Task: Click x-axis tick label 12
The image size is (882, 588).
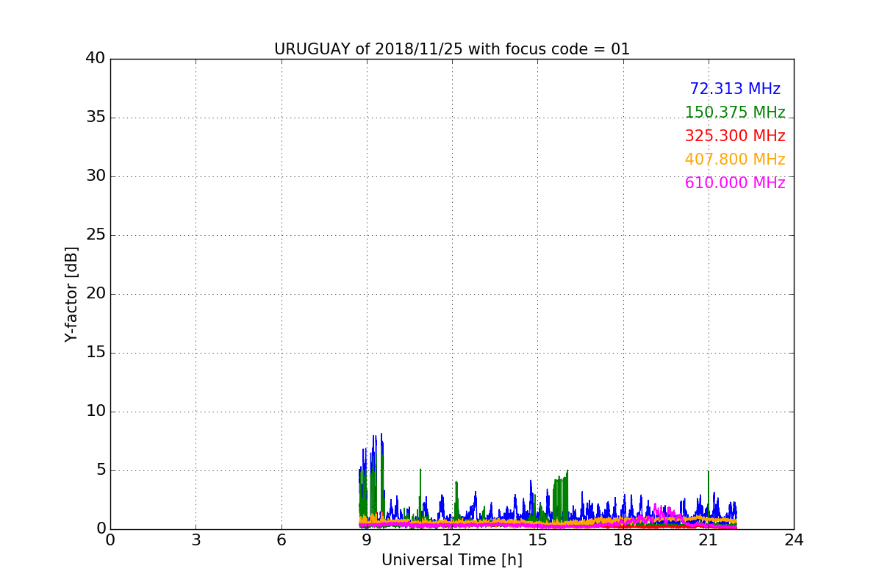Action: pos(452,540)
